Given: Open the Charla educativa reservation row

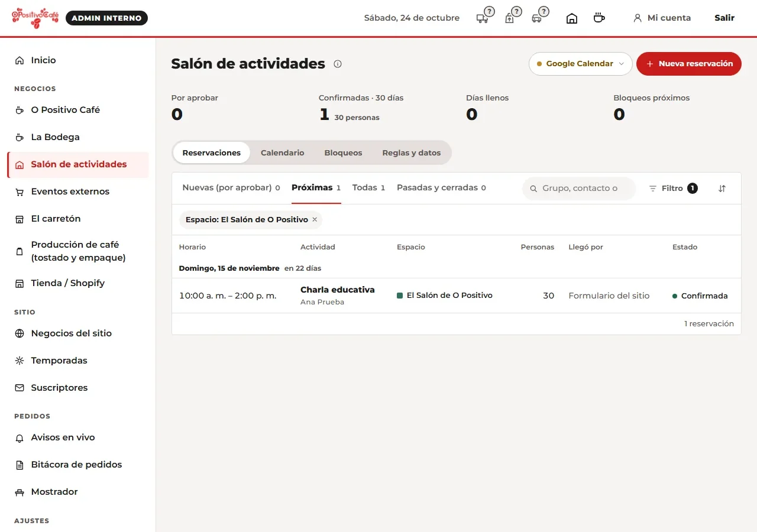Looking at the screenshot, I should [x=456, y=296].
